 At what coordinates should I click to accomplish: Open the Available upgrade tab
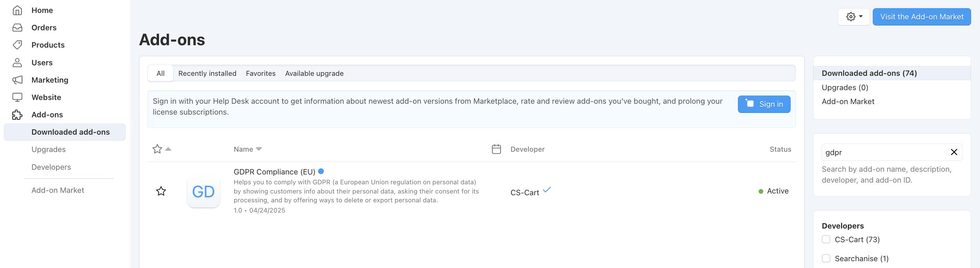pyautogui.click(x=314, y=73)
